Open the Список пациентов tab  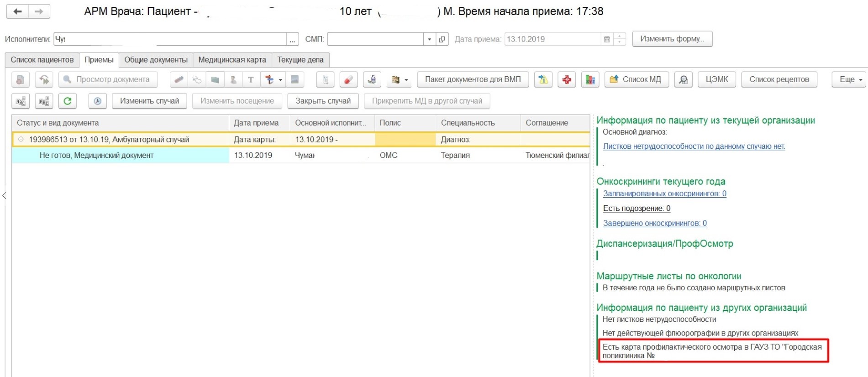tap(42, 60)
